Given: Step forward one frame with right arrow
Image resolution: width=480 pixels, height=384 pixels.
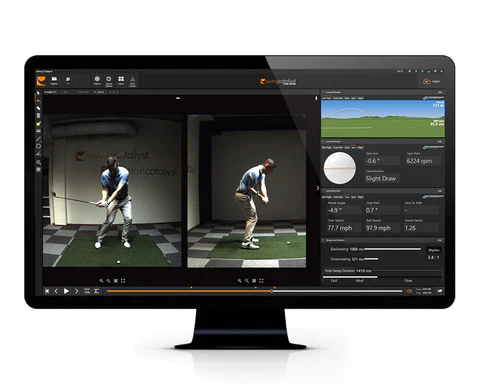Looking at the screenshot, I should click(76, 291).
